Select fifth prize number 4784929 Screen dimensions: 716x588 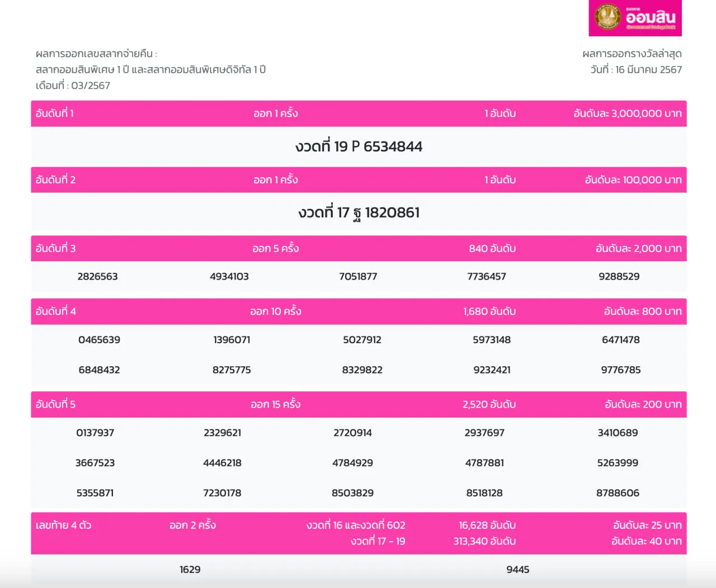(352, 463)
